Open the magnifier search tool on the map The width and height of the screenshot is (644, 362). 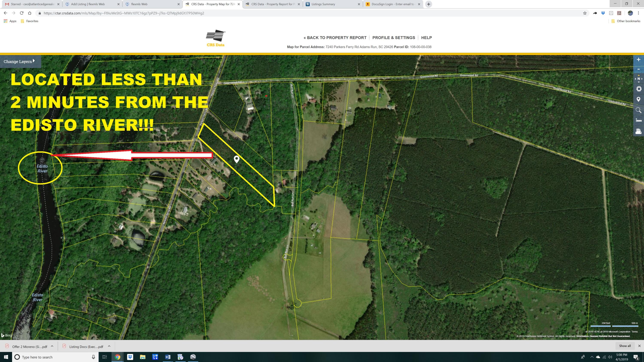(x=638, y=110)
